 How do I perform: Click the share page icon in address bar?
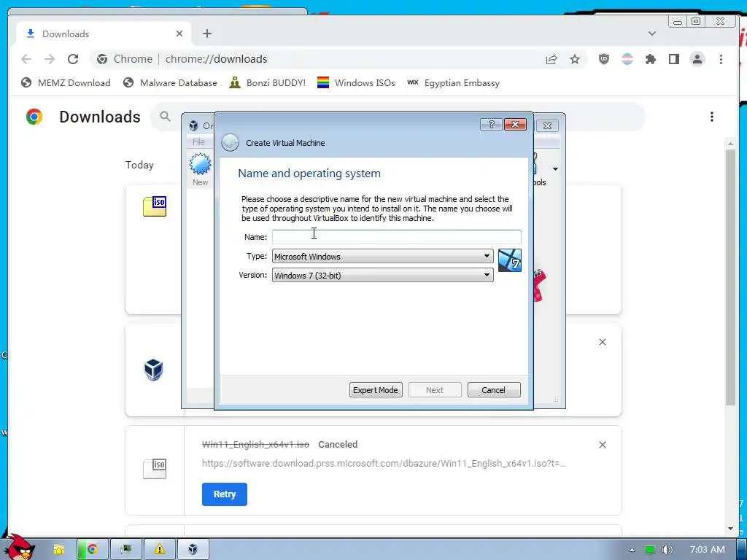pos(551,59)
